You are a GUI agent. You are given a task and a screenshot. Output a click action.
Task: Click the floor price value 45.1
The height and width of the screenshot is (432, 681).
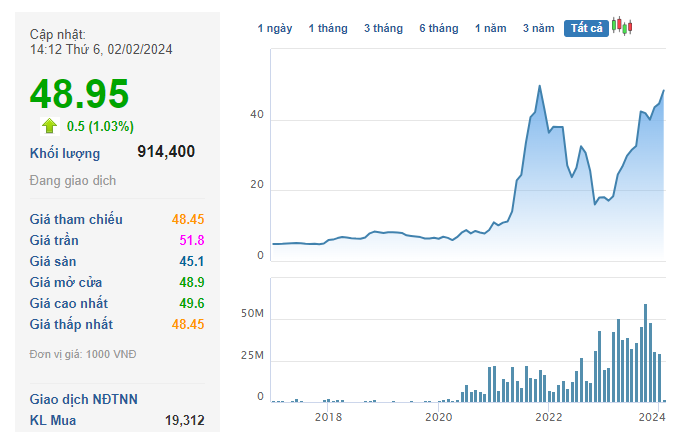click(x=188, y=261)
